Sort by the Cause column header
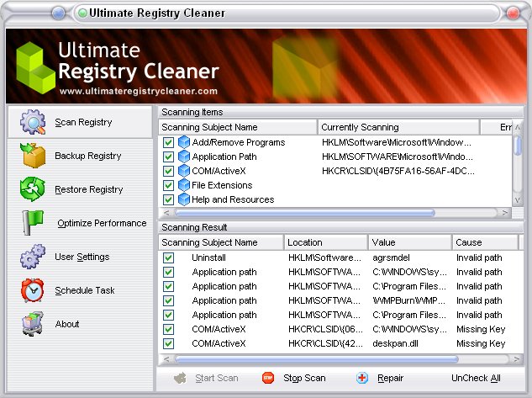The height and width of the screenshot is (398, 532). [x=485, y=242]
